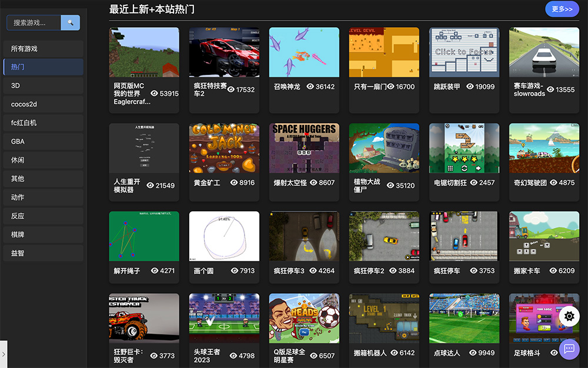This screenshot has height=368, width=588.
Task: Go to the 益智 puzzle category
Action: 43,253
